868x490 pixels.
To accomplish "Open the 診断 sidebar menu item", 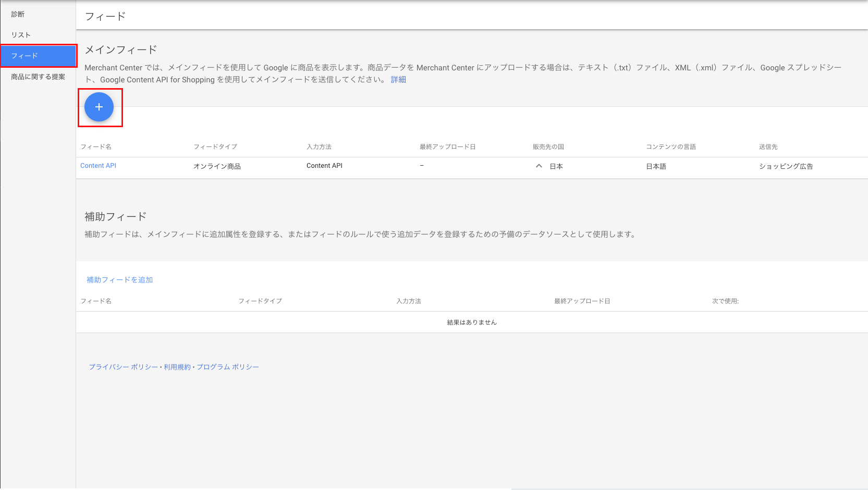I will point(18,14).
